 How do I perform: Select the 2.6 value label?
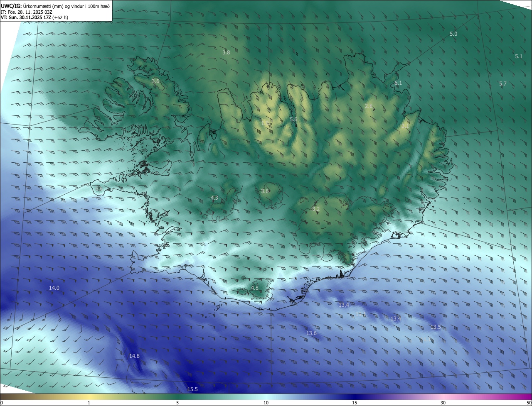(369, 106)
